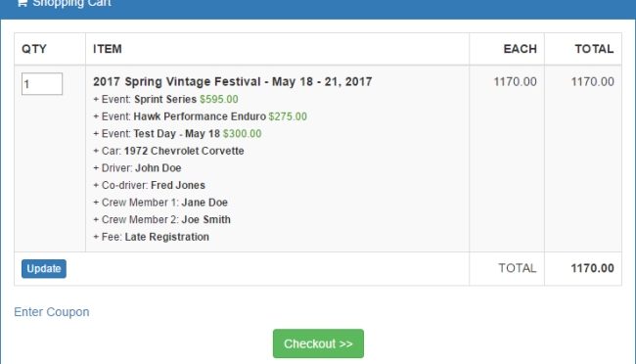Click the QTY column header
This screenshot has width=636, height=364.
pos(34,49)
